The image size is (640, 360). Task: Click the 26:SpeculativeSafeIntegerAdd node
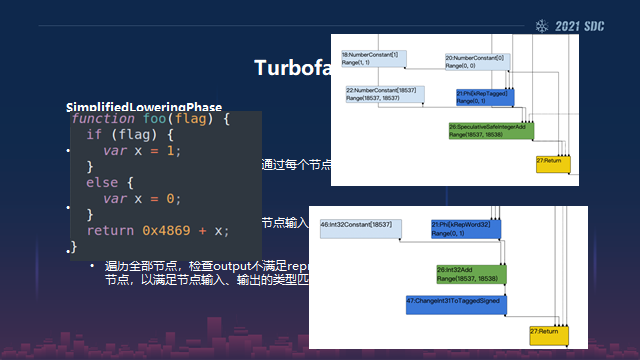point(491,131)
